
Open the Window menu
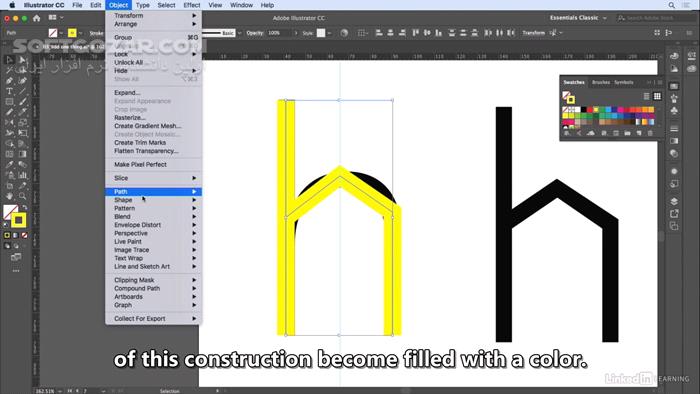241,5
